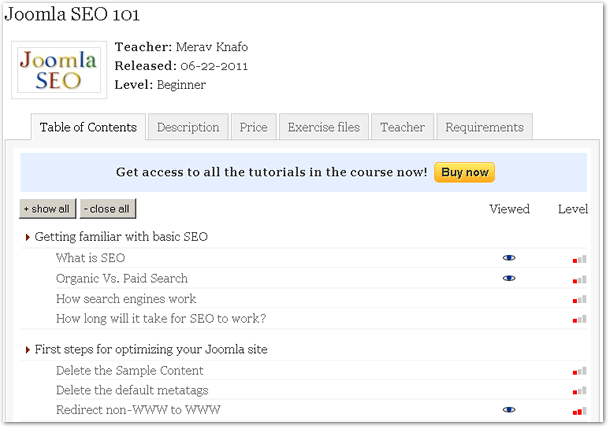Click level bars icon for How long will it take

click(579, 320)
